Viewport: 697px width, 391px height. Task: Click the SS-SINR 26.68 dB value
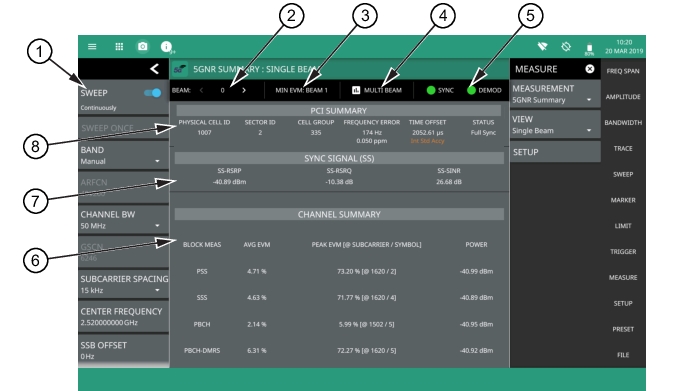coord(449,182)
